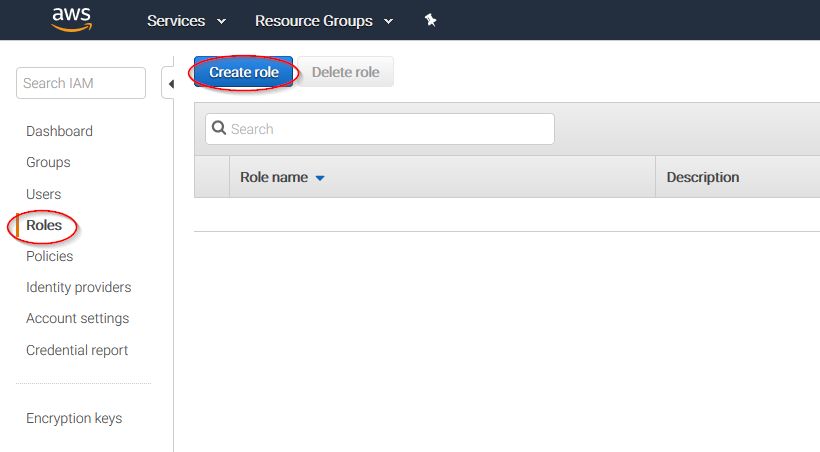Go to Groups in the sidebar

[48, 162]
